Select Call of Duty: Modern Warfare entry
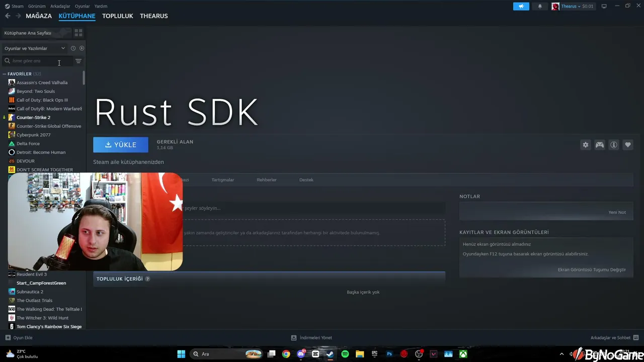Image resolution: width=644 pixels, height=362 pixels. tap(49, 109)
